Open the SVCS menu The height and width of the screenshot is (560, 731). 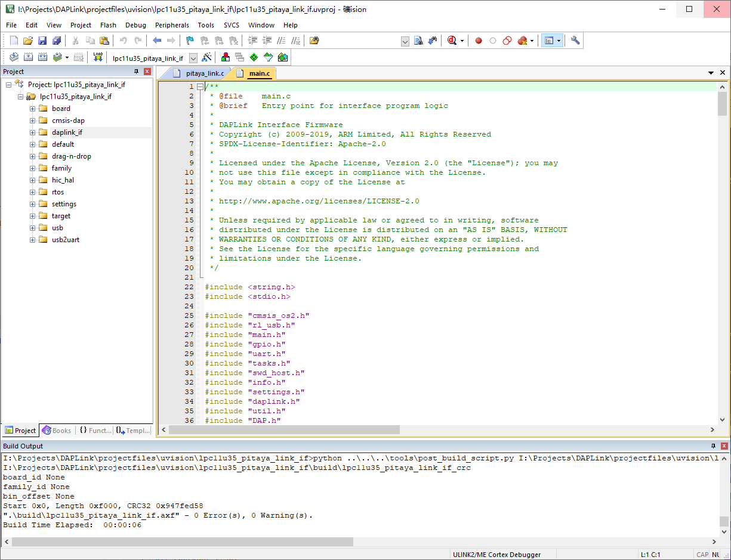[x=232, y=25]
